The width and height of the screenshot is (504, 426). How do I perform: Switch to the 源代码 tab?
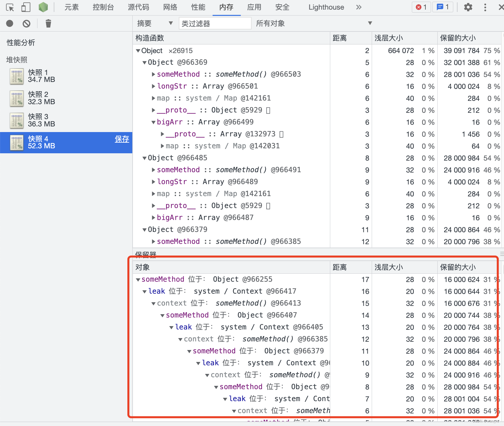click(x=139, y=7)
